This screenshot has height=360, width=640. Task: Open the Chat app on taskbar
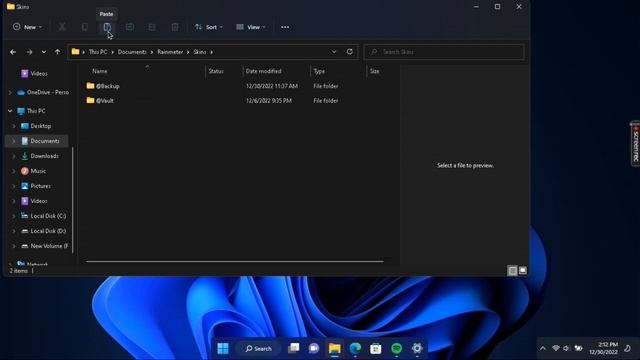pos(314,349)
